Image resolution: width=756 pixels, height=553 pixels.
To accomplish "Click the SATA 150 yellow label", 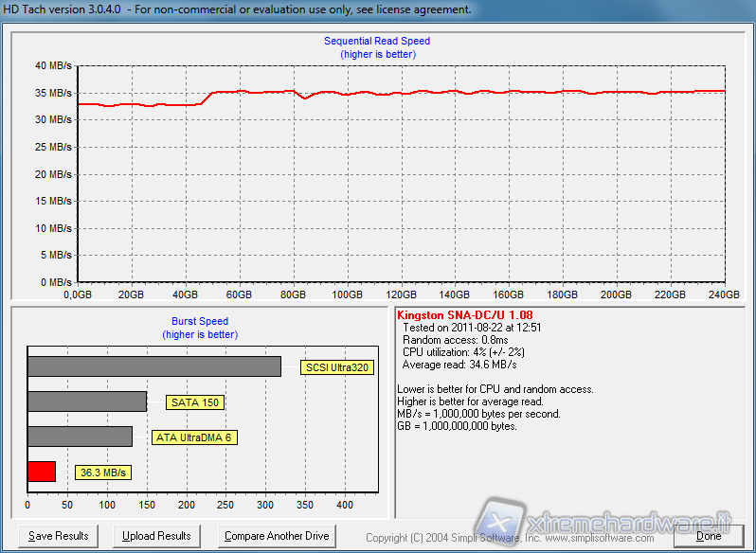I will [194, 402].
